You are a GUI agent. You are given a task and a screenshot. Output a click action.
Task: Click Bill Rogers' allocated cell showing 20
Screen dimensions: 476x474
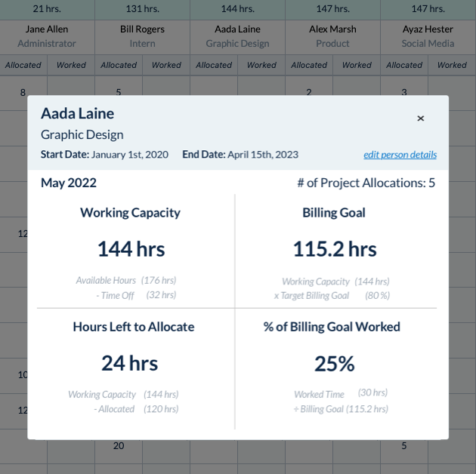[119, 446]
